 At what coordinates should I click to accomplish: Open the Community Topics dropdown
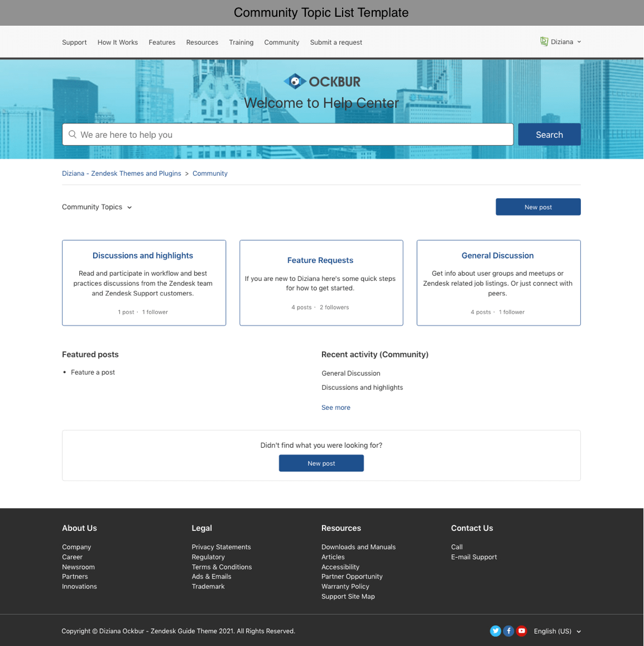tap(97, 207)
